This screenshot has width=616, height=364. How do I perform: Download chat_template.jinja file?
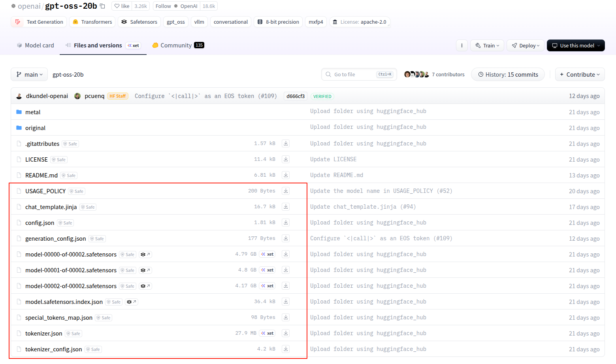tap(286, 207)
